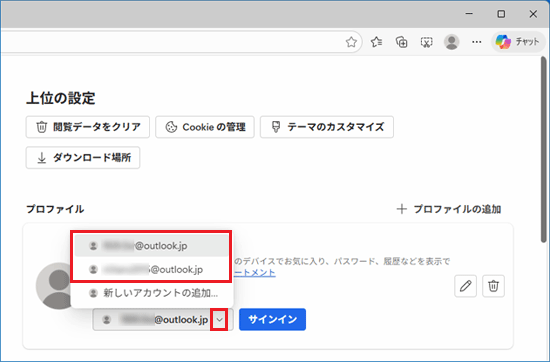Image resolution: width=550 pixels, height=362 pixels.
Task: Click the blue サインイン button
Action: click(x=273, y=319)
